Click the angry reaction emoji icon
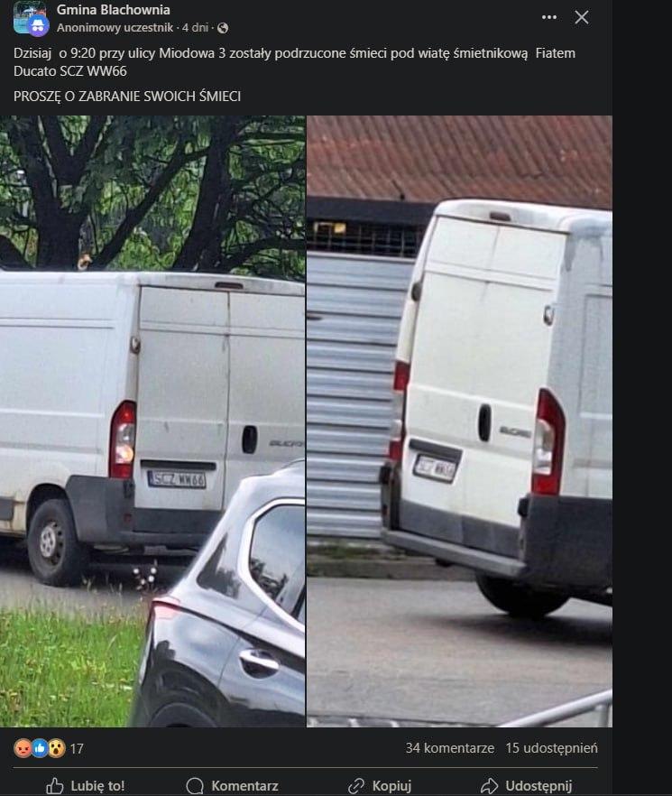The height and width of the screenshot is (796, 672). point(23,748)
